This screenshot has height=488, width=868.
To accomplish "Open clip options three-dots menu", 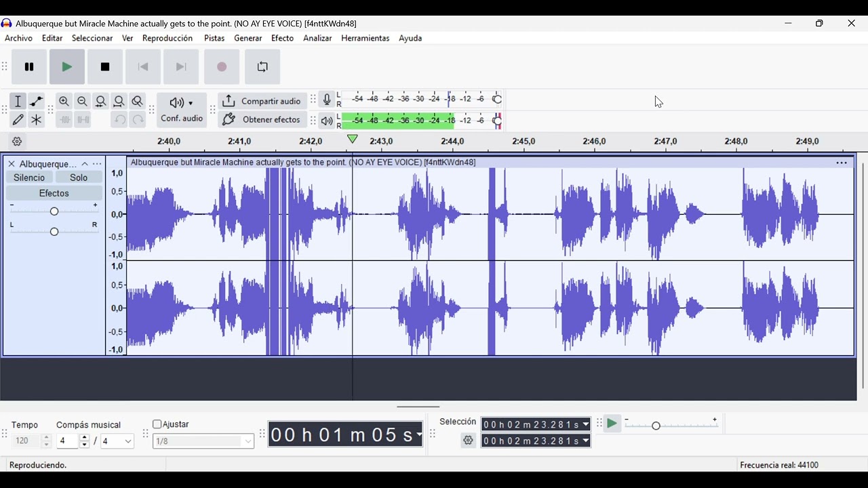I will [x=842, y=163].
